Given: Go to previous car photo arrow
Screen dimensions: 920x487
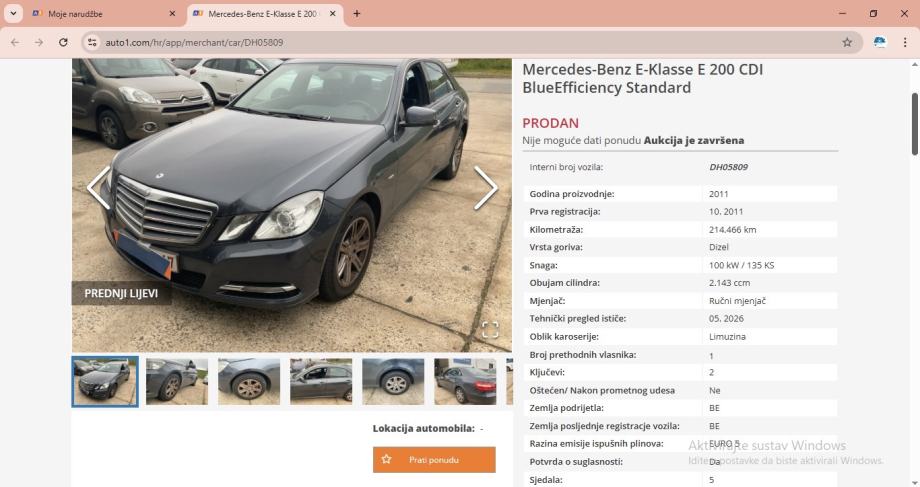Looking at the screenshot, I should coord(99,188).
